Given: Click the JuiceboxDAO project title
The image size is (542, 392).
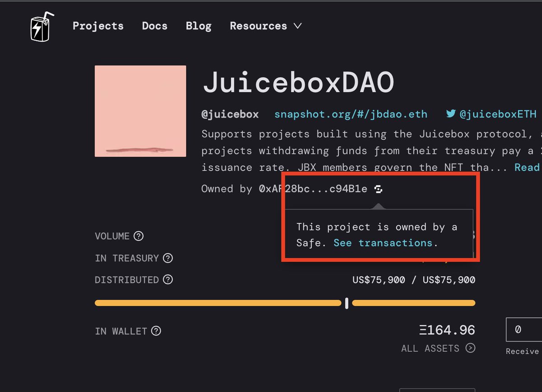Looking at the screenshot, I should [298, 83].
